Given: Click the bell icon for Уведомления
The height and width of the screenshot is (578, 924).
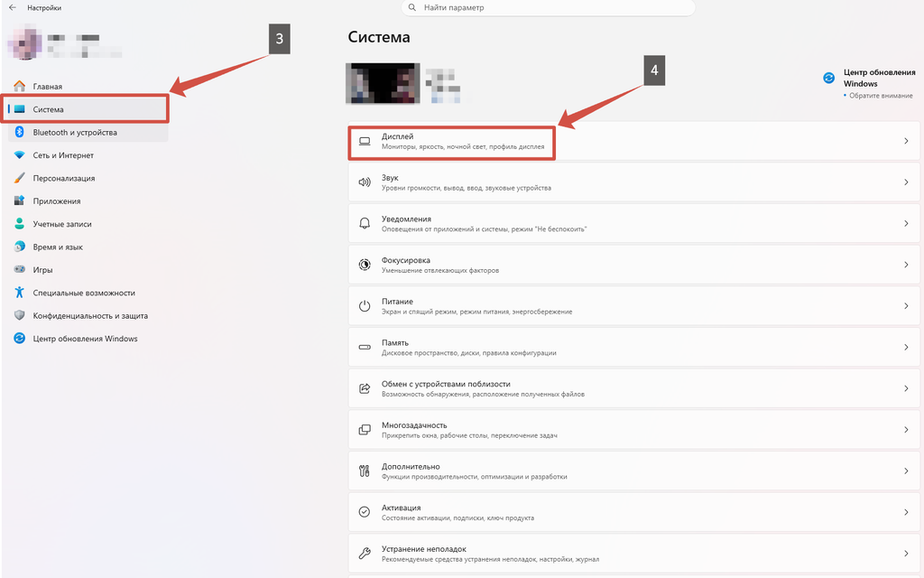Looking at the screenshot, I should tap(365, 224).
